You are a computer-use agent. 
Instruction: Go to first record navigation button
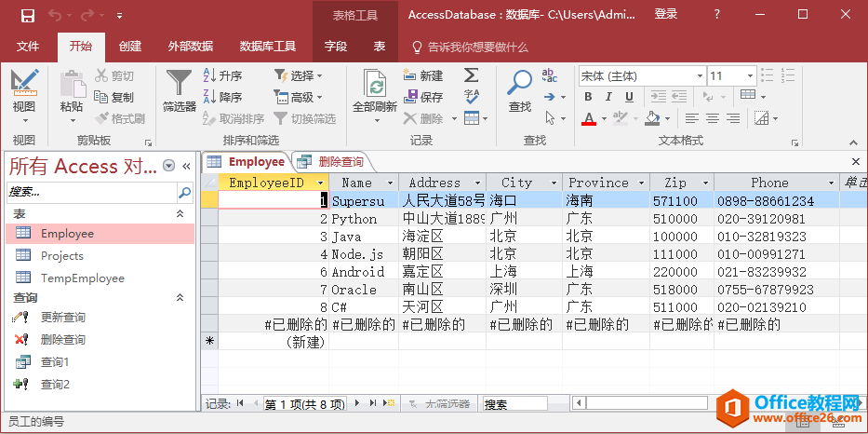(240, 403)
